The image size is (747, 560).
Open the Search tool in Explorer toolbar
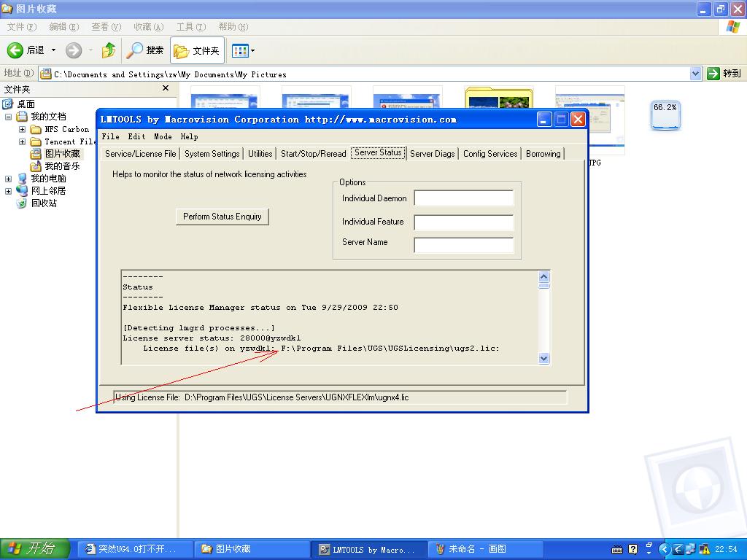tap(145, 50)
